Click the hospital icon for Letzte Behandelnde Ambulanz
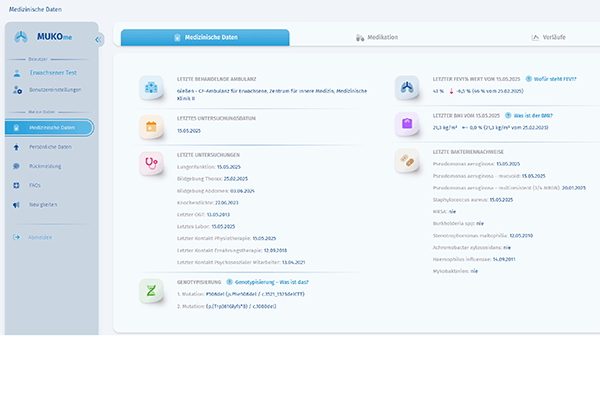Image resolution: width=600 pixels, height=400 pixels. [x=151, y=86]
